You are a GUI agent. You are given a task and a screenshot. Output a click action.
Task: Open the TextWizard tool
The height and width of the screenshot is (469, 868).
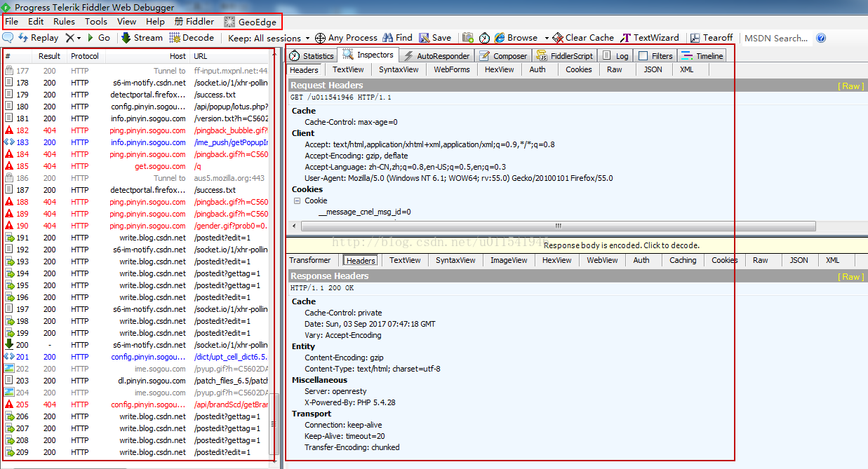(x=650, y=38)
